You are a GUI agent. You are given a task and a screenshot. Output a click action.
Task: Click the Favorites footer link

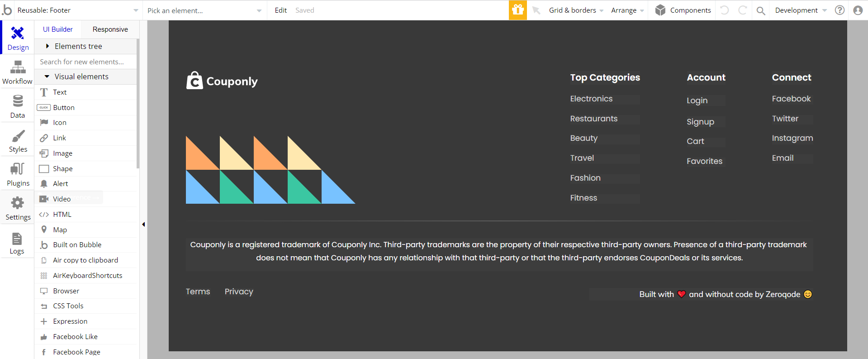(x=704, y=161)
